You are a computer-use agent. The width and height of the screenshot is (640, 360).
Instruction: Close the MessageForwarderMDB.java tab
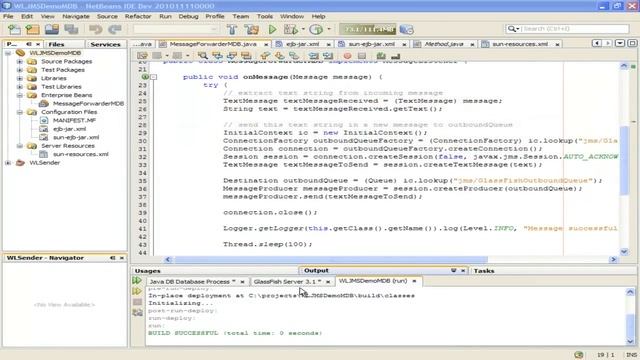pos(266,44)
